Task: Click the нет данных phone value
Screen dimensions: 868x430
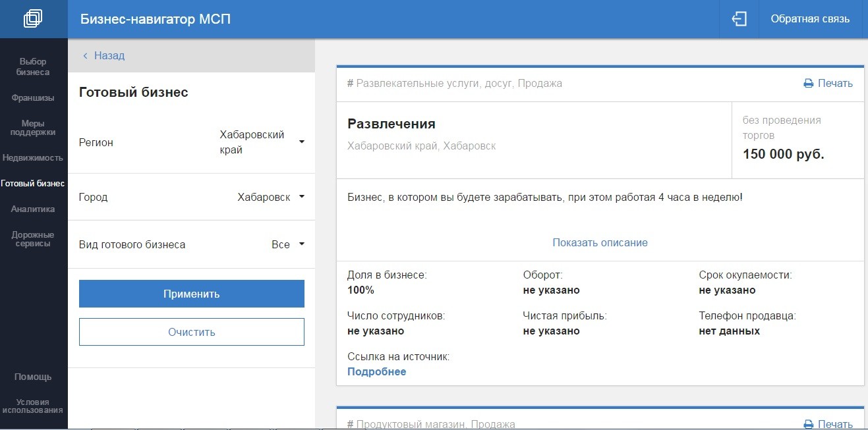Action: click(x=729, y=331)
